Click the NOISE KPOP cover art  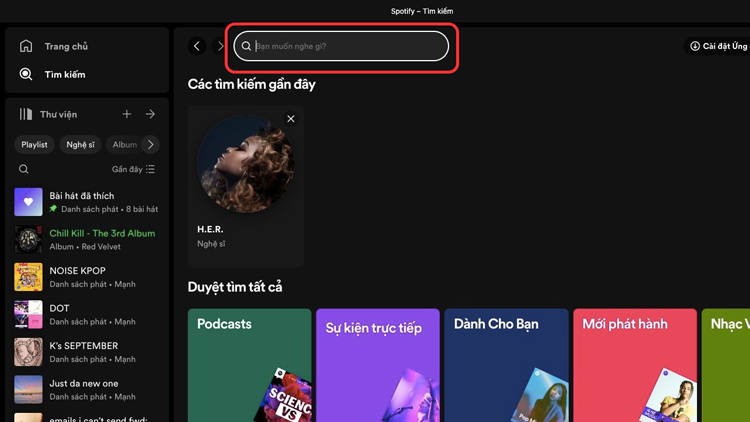tap(28, 277)
